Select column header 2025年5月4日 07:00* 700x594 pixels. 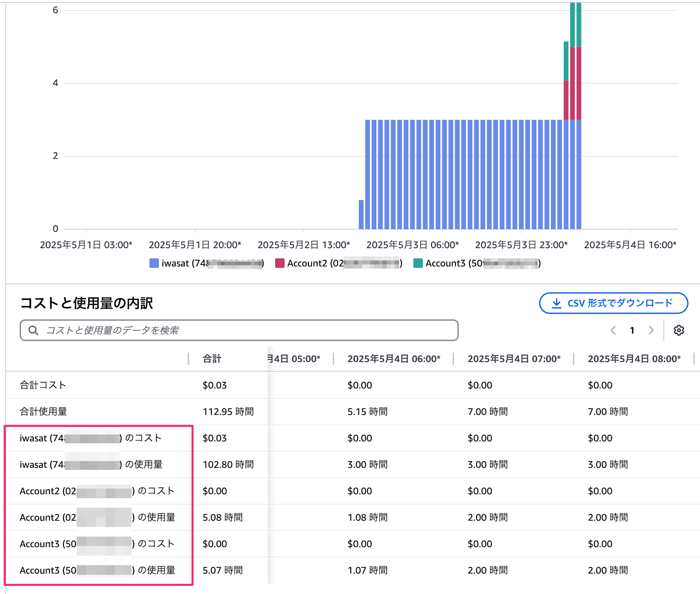tap(514, 359)
